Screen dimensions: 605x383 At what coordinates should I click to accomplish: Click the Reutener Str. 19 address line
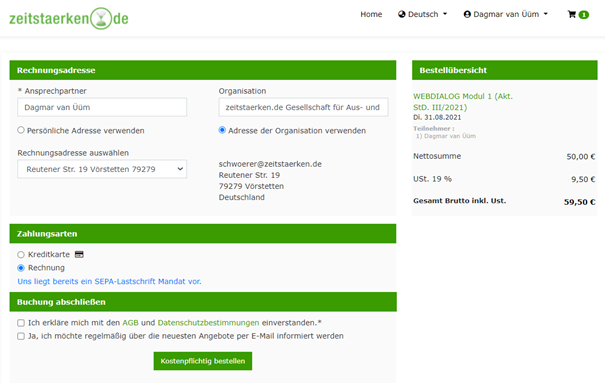[x=249, y=175]
